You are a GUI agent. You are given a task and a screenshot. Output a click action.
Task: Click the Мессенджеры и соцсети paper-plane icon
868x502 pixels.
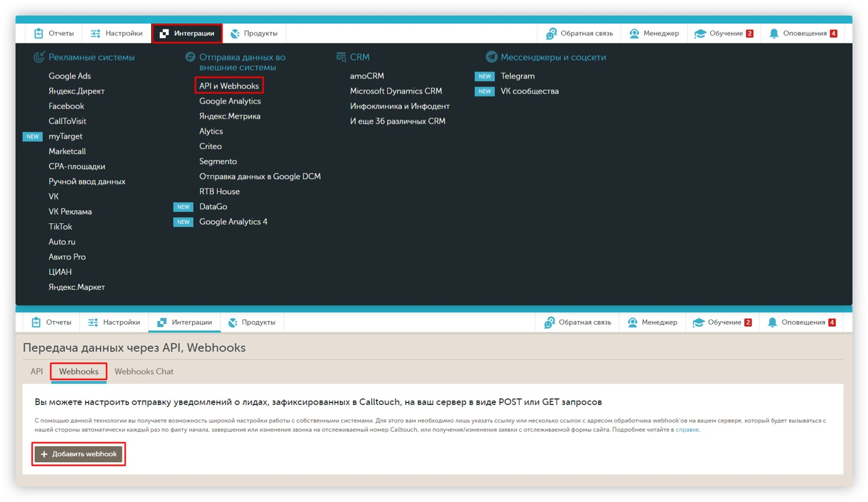click(492, 57)
